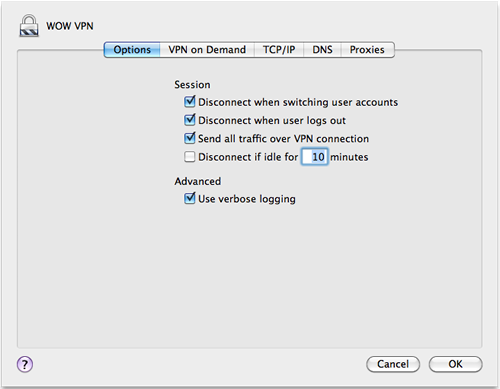Click the VPN padlock icon

coord(29,26)
